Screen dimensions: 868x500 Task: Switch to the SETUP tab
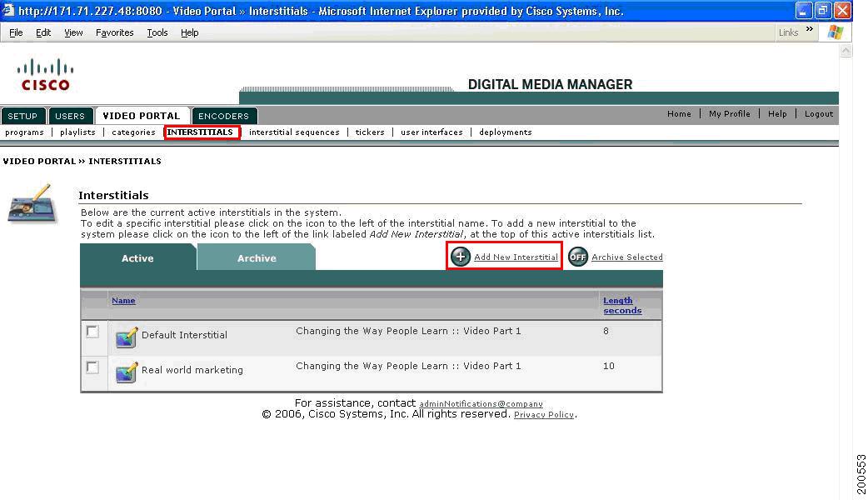tap(22, 116)
